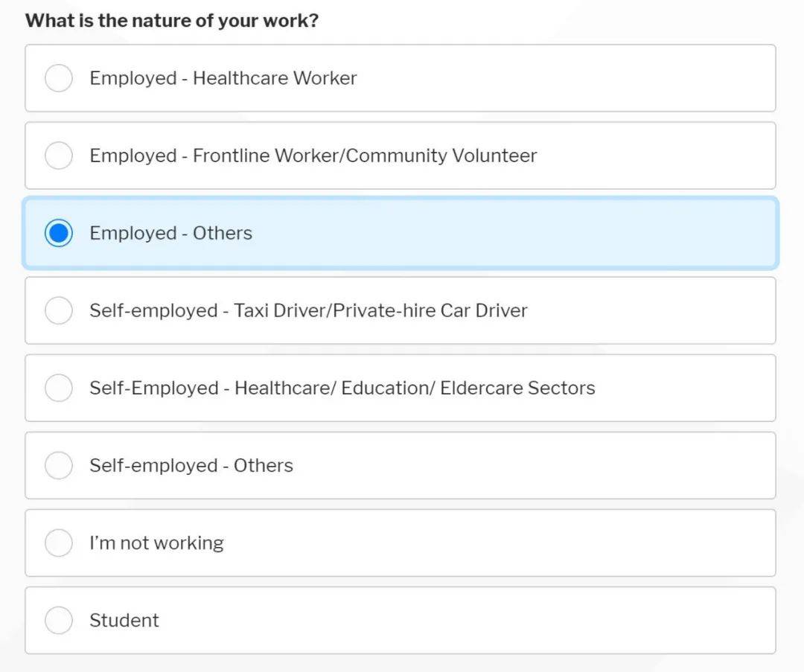Click the 'Self-Employed - Healthcare/ Education/ Eldercare Sectors' text
The width and height of the screenshot is (804, 672).
coord(342,388)
